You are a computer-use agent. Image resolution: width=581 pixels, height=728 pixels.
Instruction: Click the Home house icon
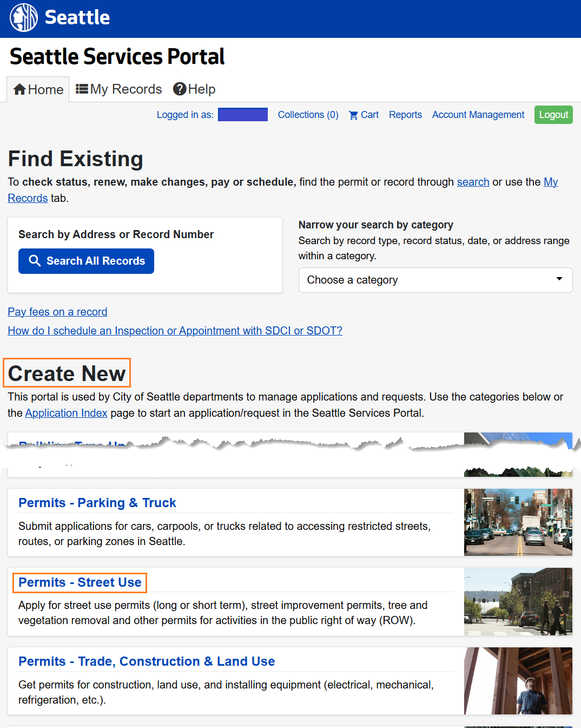[x=20, y=89]
